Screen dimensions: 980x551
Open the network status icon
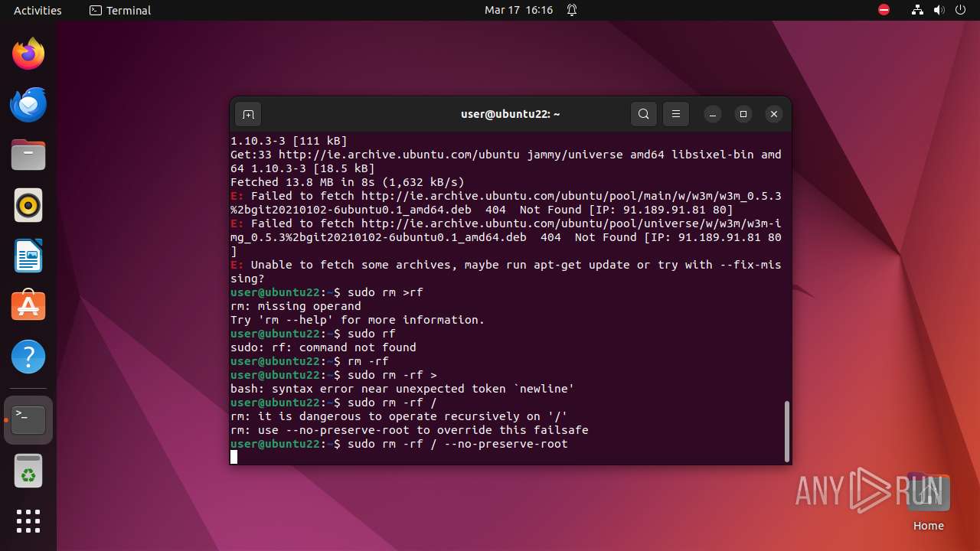pyautogui.click(x=917, y=10)
